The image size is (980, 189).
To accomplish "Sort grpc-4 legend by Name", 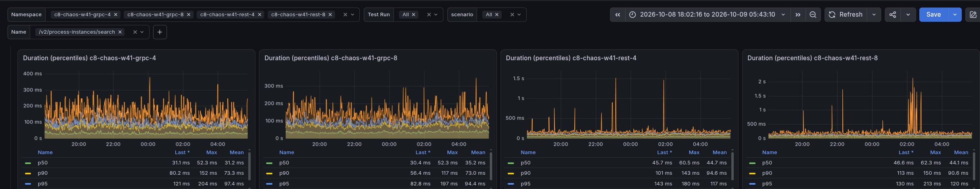I will click(45, 153).
